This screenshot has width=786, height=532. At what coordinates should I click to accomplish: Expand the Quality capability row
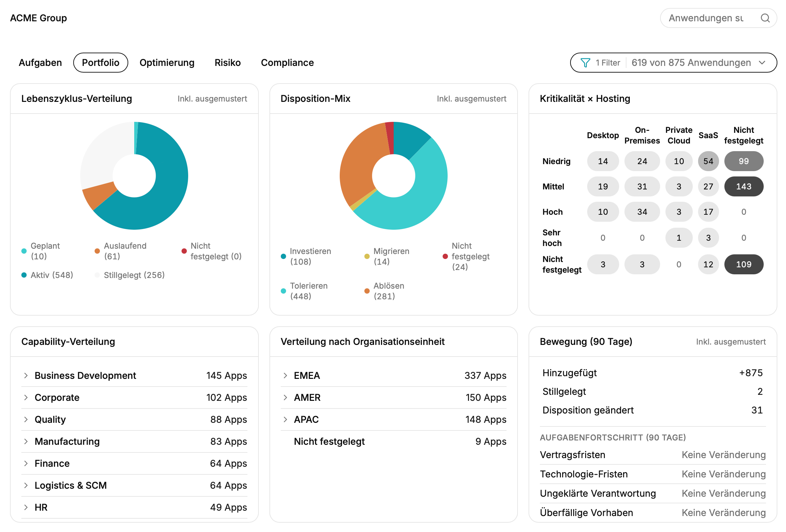134,419
